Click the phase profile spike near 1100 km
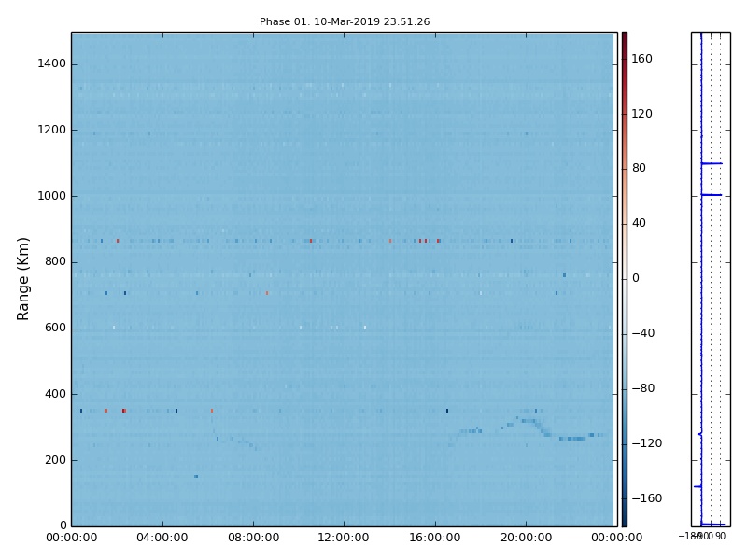The width and height of the screenshot is (747, 560). (x=712, y=164)
